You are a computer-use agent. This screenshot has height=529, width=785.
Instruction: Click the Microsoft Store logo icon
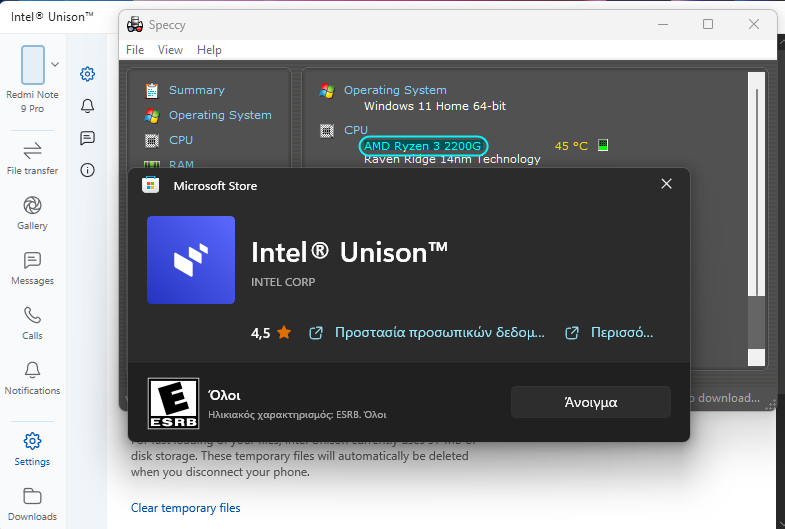click(151, 185)
